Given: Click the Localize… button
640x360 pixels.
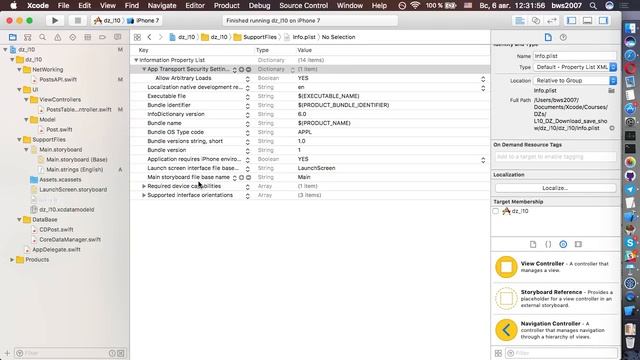Looking at the screenshot, I should 555,188.
